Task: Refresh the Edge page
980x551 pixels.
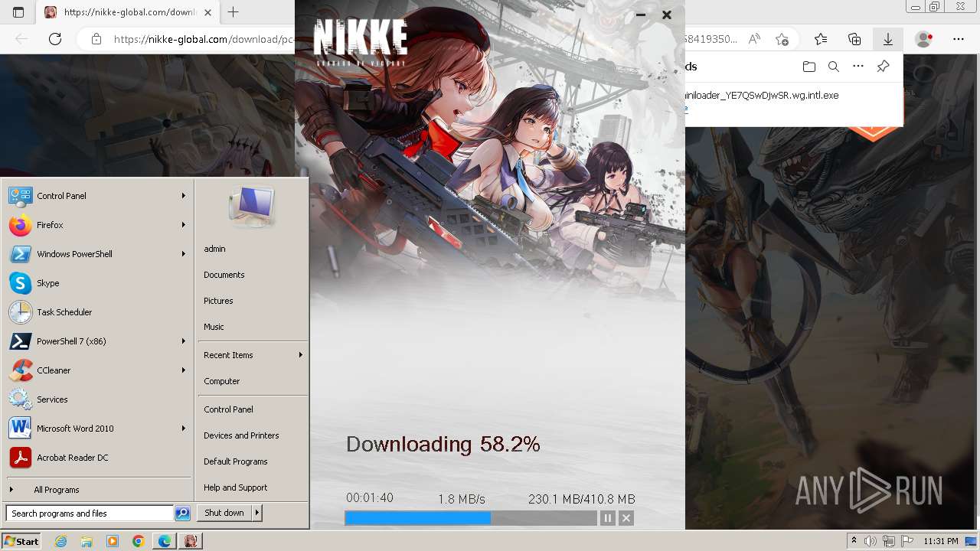Action: (54, 39)
